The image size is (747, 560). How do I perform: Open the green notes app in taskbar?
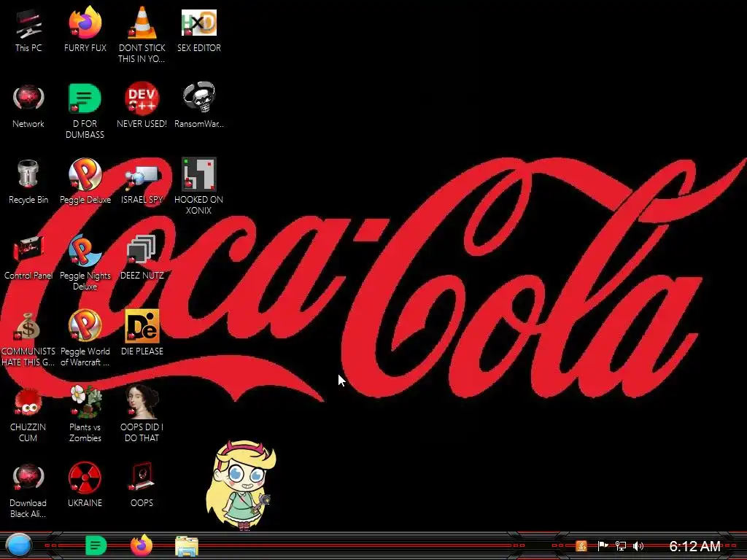pos(96,545)
